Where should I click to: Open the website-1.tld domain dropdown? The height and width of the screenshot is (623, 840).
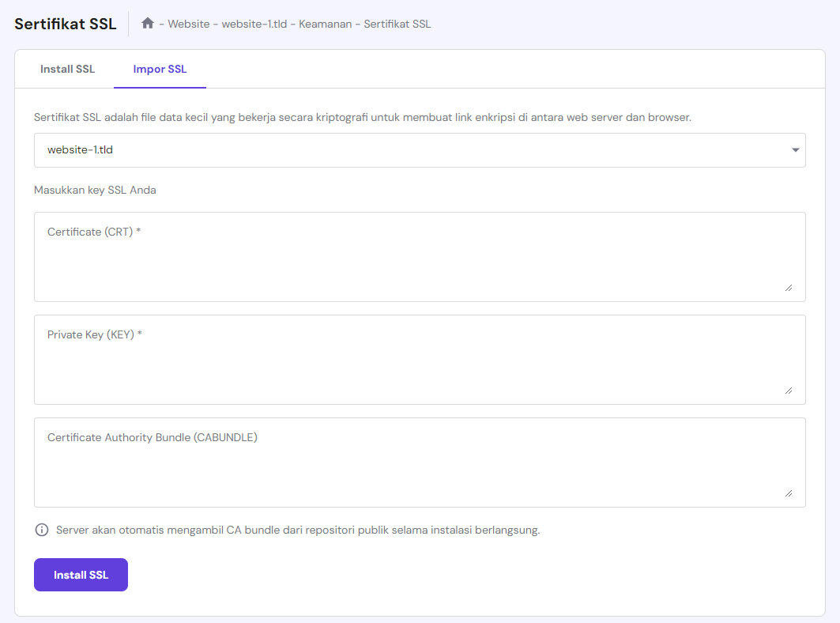[x=419, y=150]
